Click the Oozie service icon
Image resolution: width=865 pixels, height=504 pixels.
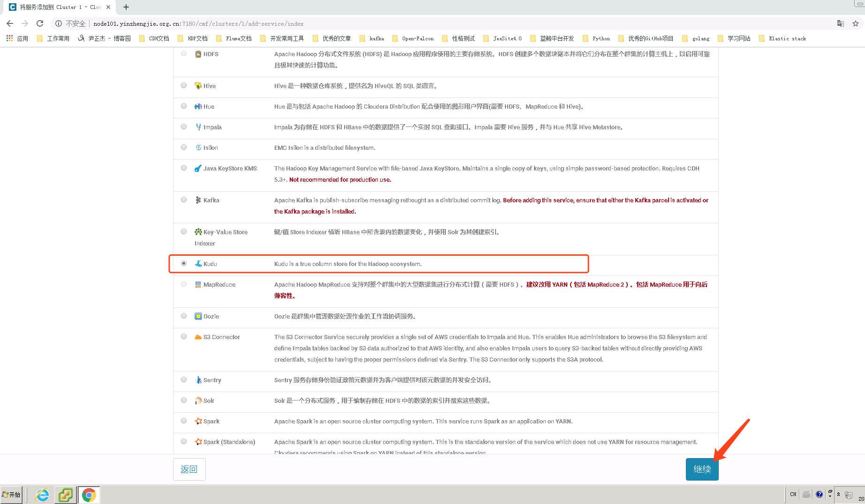click(x=198, y=316)
